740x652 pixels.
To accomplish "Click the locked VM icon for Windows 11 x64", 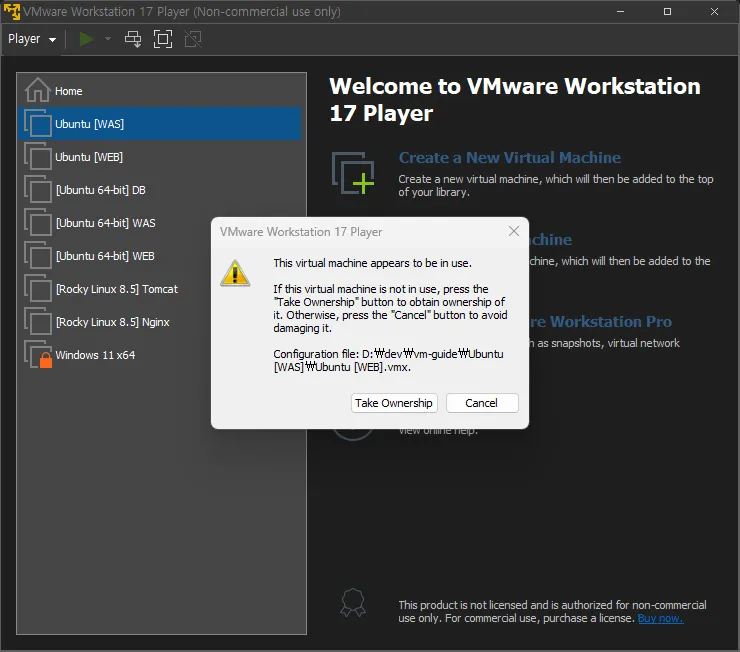I will tap(38, 355).
